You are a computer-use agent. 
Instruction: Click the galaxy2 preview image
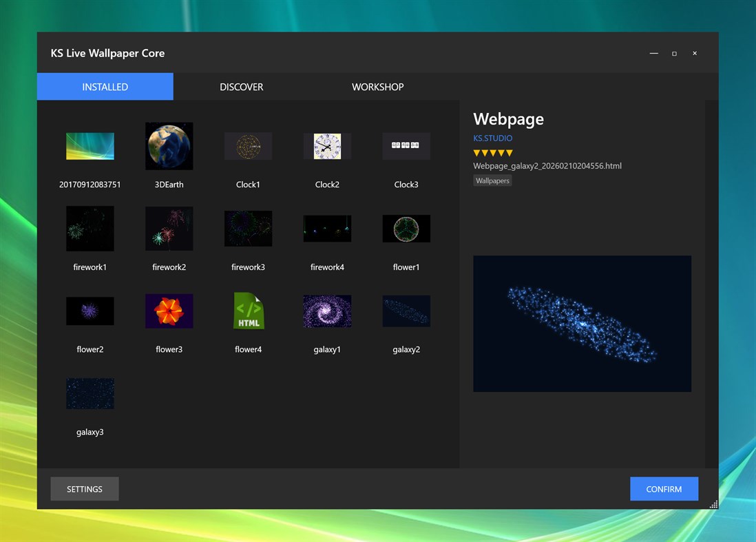pos(582,323)
